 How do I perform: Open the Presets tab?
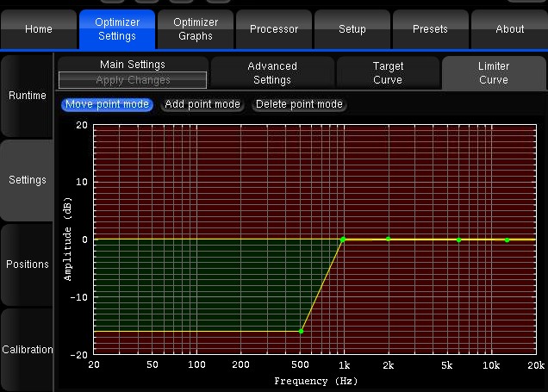pos(430,29)
